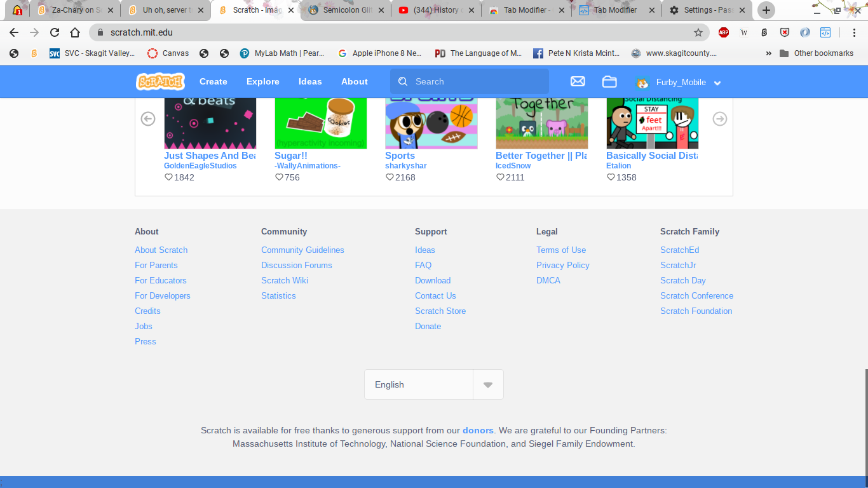
Task: Open the Better Together project title
Action: coord(541,156)
